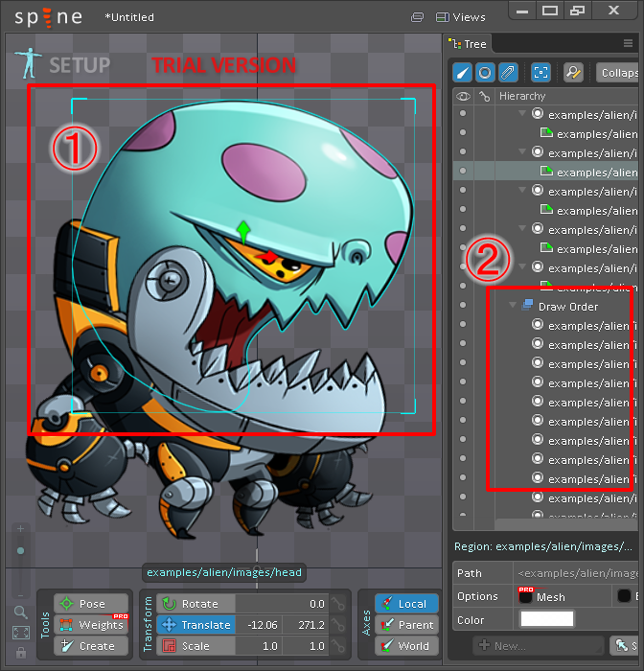Image resolution: width=644 pixels, height=671 pixels.
Task: Open the New... dropdown button
Action: [x=538, y=645]
